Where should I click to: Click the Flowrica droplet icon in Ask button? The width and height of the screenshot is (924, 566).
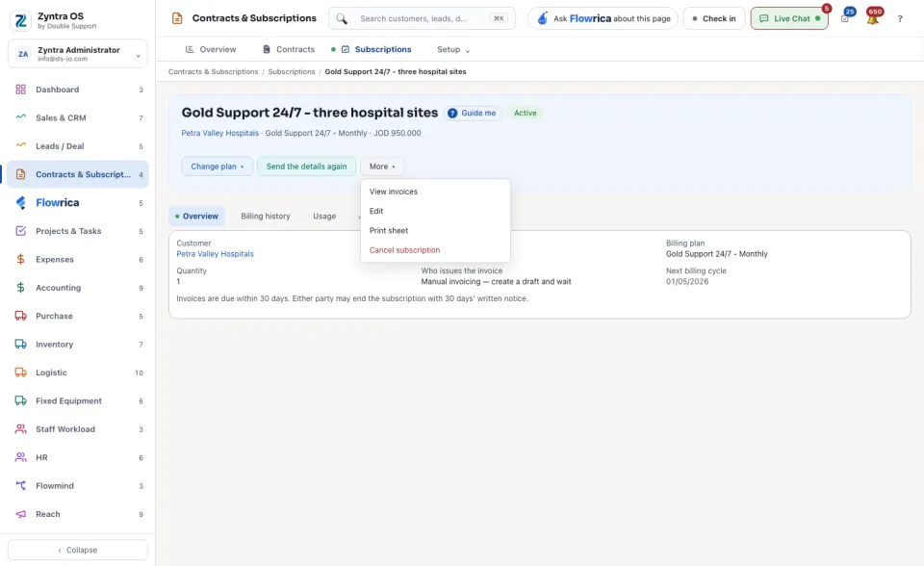pos(542,18)
